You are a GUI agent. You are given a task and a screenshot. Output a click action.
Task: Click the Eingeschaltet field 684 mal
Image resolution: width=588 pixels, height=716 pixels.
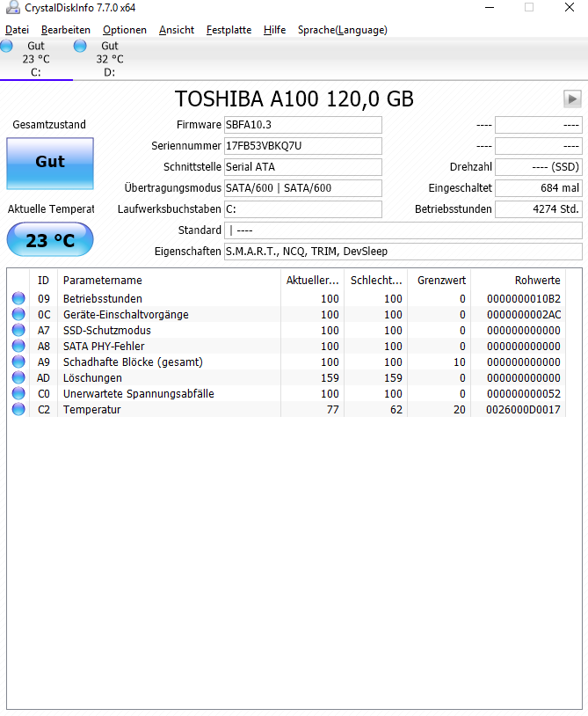coord(539,188)
